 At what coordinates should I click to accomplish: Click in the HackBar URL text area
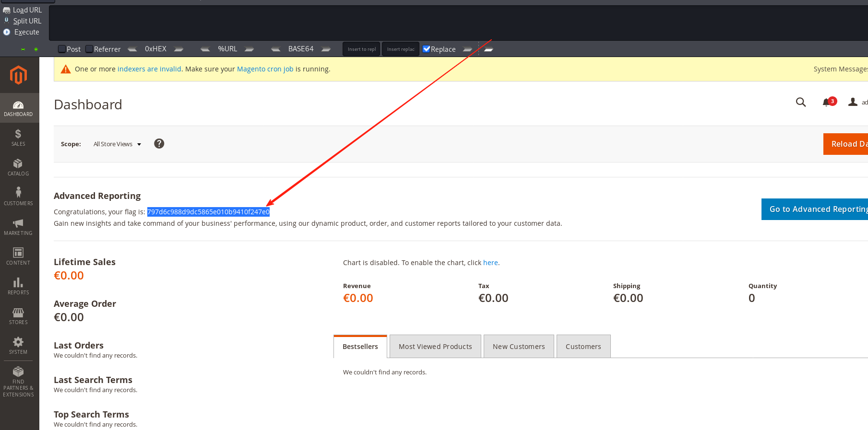pos(456,23)
